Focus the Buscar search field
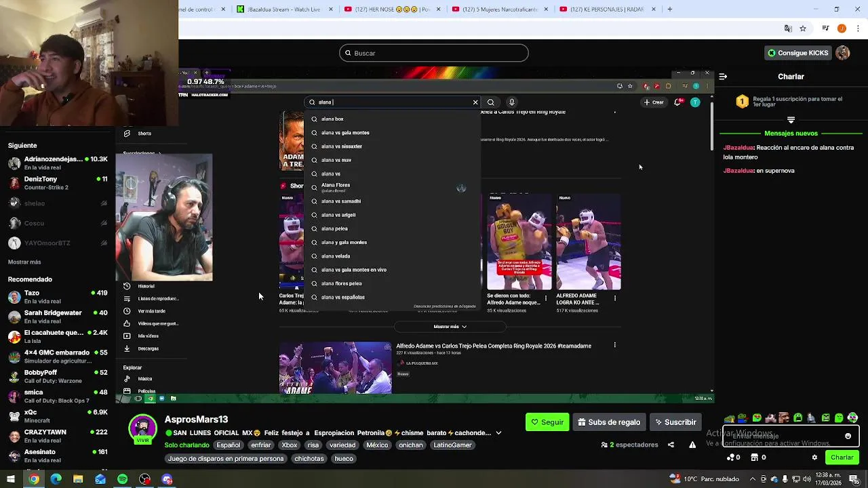868x488 pixels. [434, 53]
